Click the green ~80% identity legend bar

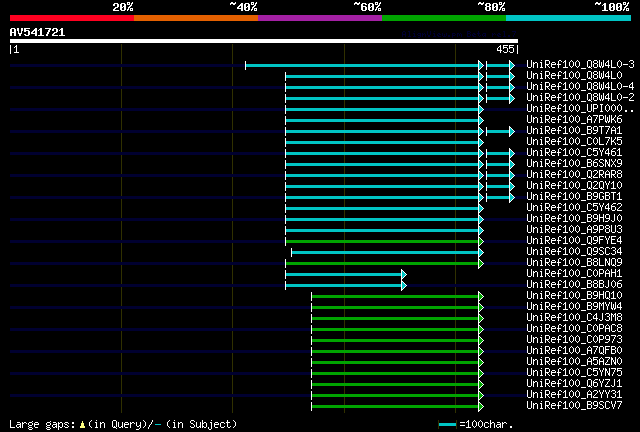pos(444,18)
